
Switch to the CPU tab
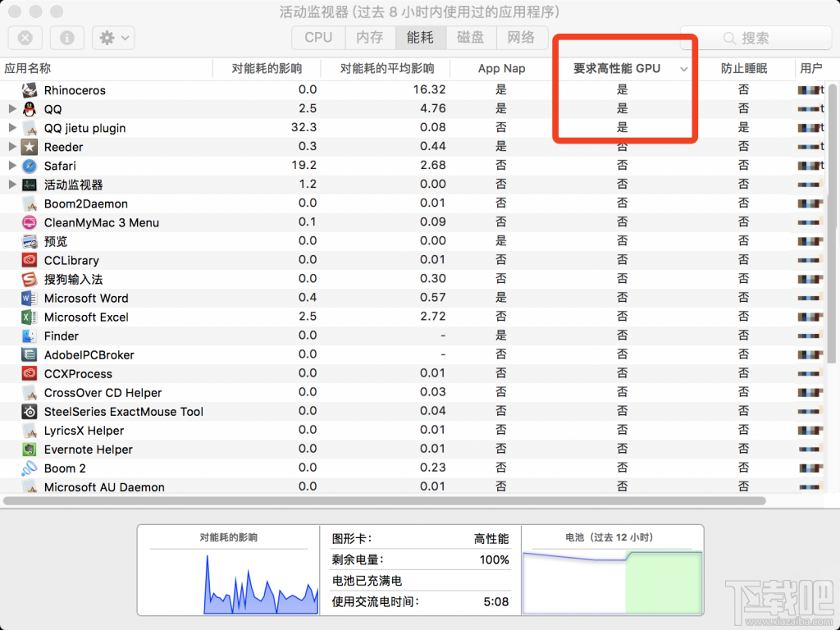click(317, 37)
